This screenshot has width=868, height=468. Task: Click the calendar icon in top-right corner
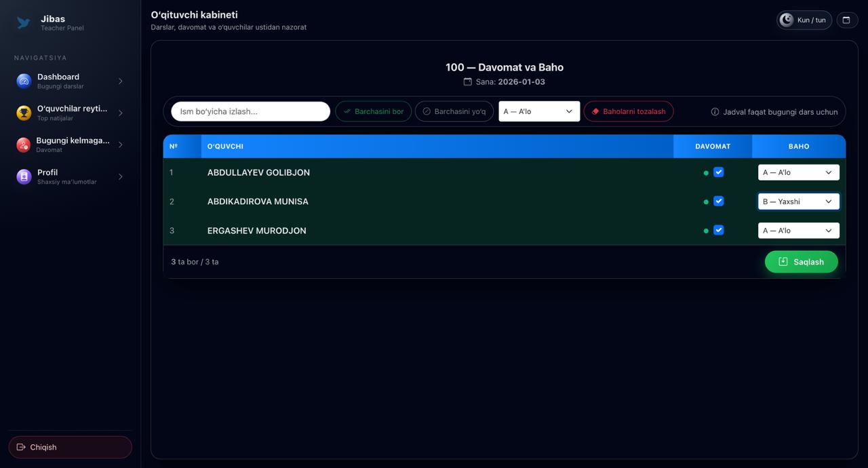tap(846, 20)
